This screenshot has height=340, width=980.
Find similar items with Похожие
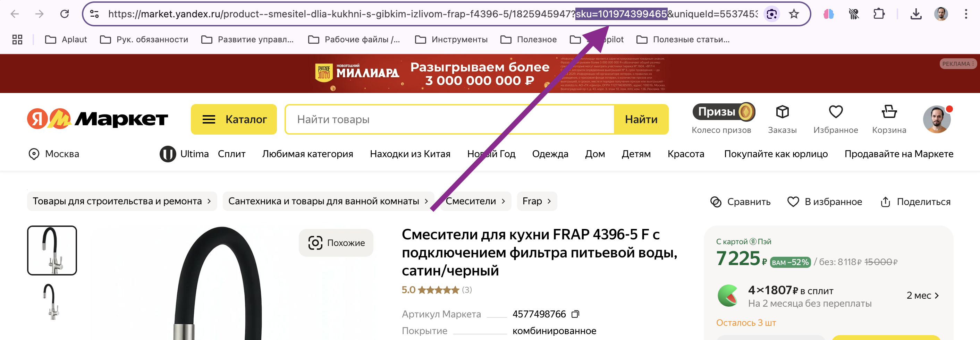[x=336, y=243]
